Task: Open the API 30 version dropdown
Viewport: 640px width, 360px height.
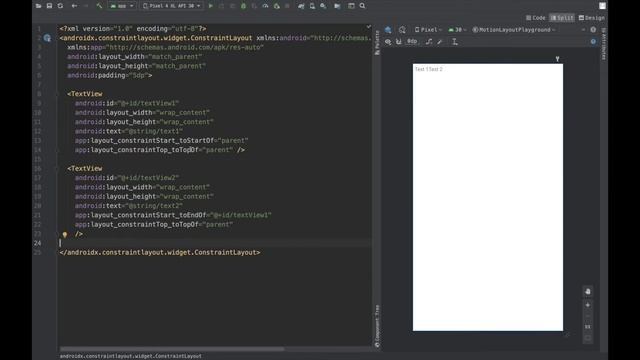Action: click(457, 30)
